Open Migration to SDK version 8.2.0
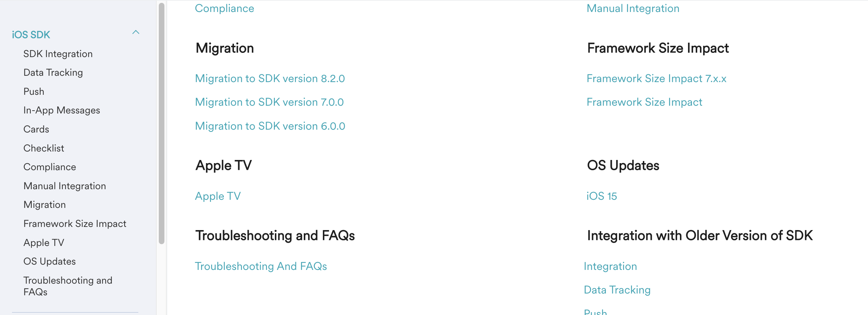Viewport: 868px width, 315px height. coord(270,79)
